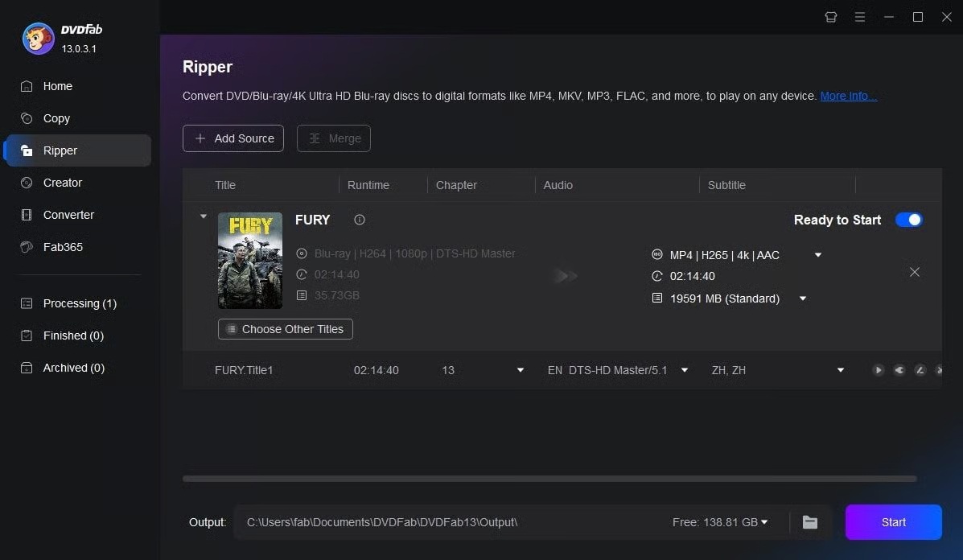This screenshot has width=963, height=560.
Task: Open the 19591 MB (Standard) size dropdown
Action: coord(803,299)
